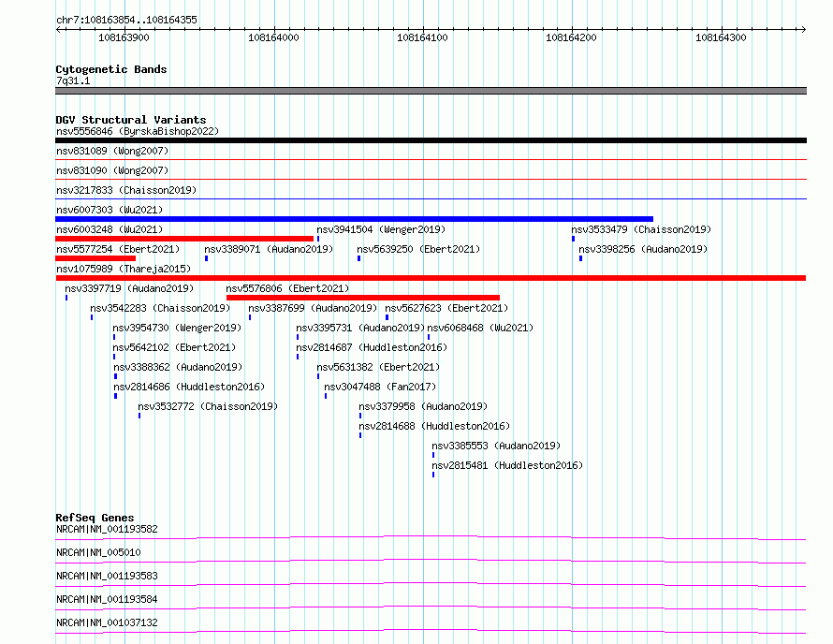The image size is (833, 644).
Task: Click nsv2814688 (Huddleston2016) label
Action: tap(434, 426)
